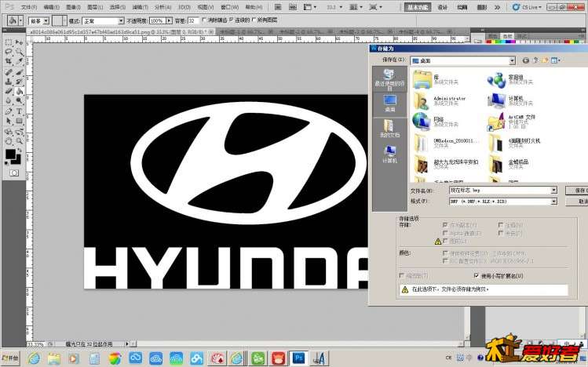Select the Dodge tool
The height and width of the screenshot is (367, 588).
[19, 100]
